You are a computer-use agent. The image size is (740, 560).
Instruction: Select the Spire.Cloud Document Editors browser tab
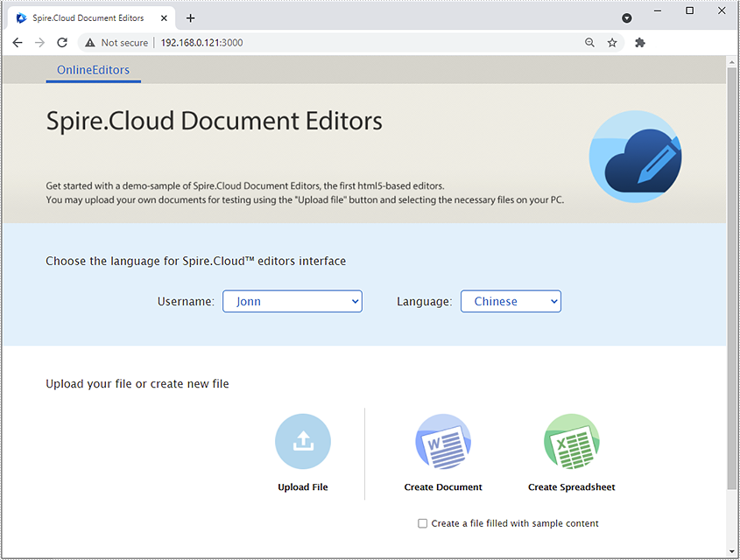pos(92,17)
